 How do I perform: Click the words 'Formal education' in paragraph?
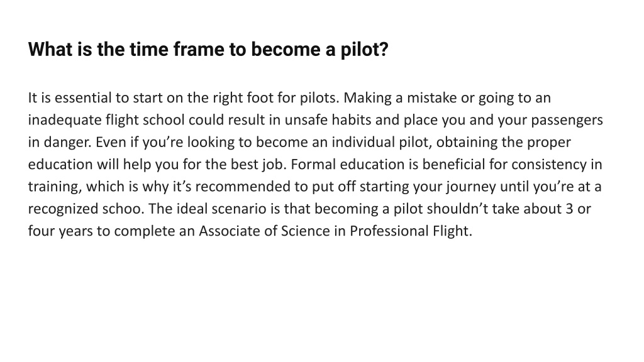(348, 164)
